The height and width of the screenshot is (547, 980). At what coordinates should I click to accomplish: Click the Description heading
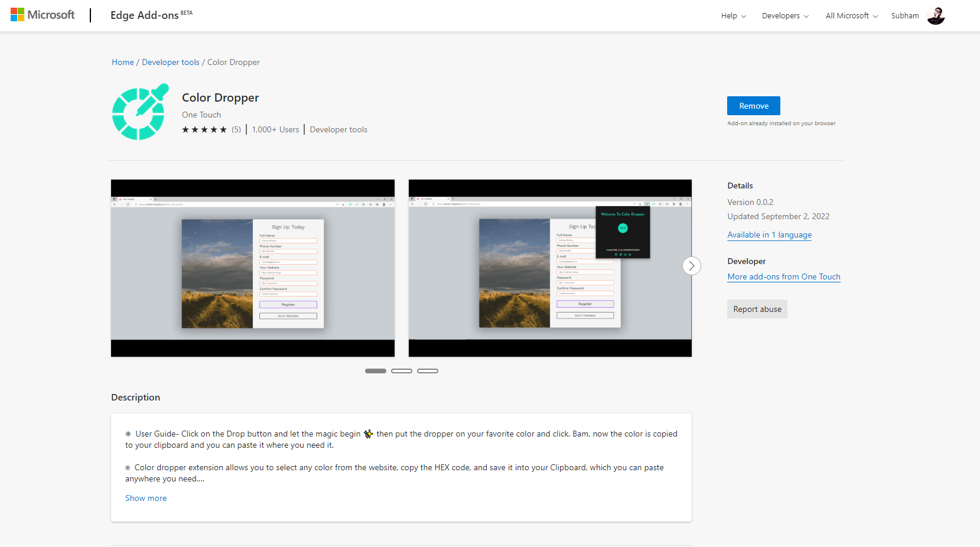click(135, 398)
